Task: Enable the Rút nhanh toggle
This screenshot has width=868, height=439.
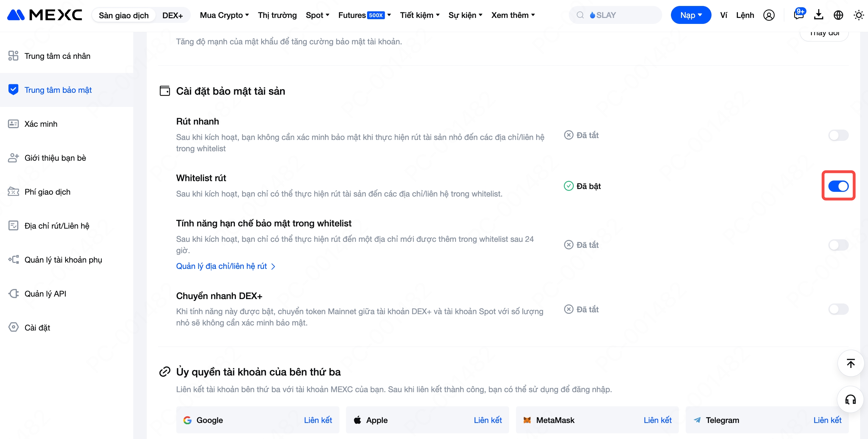Action: click(838, 135)
